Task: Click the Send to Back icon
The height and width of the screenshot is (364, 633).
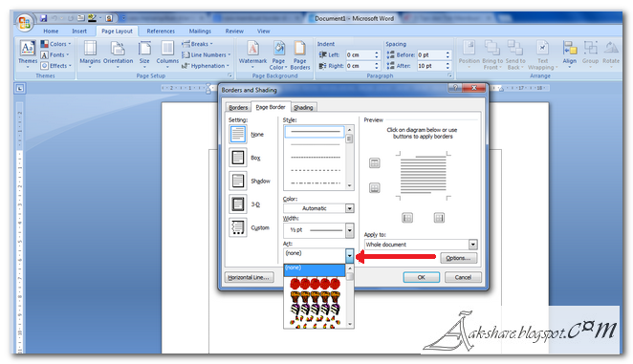Action: click(516, 55)
